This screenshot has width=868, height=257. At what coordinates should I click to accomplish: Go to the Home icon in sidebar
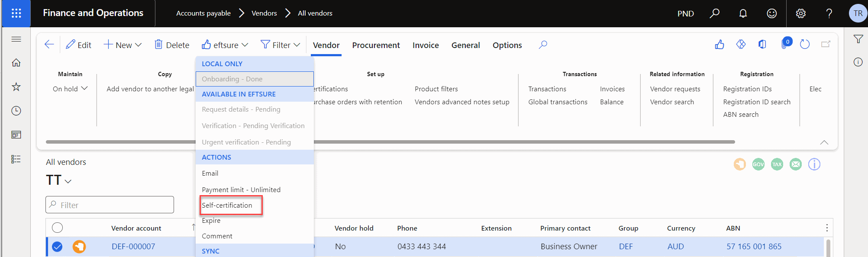coord(16,63)
